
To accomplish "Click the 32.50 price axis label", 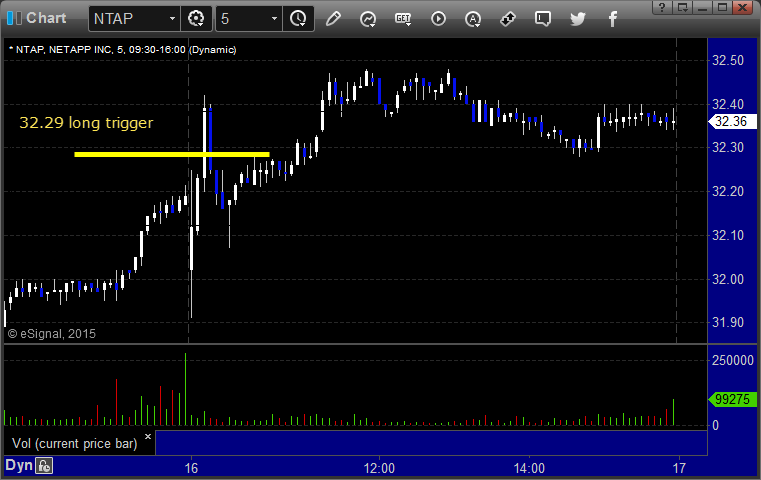I will (728, 61).
